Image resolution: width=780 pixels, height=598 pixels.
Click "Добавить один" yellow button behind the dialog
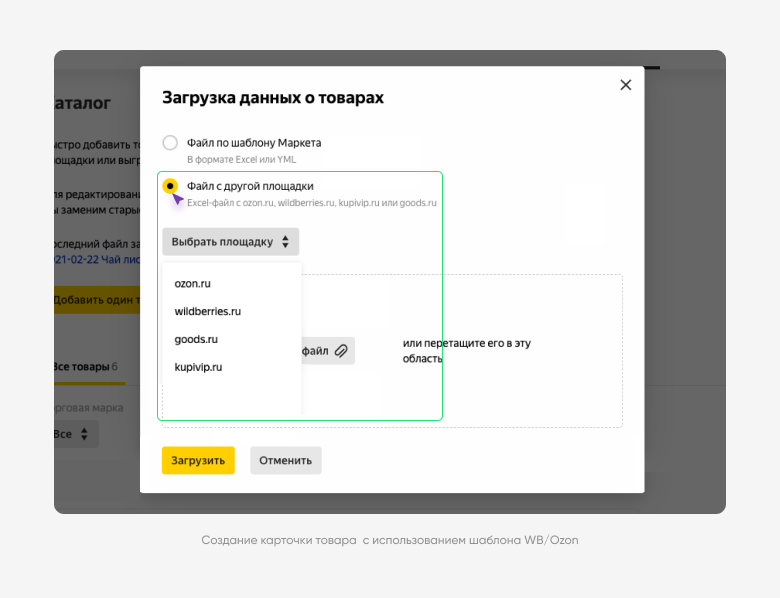click(x=97, y=300)
